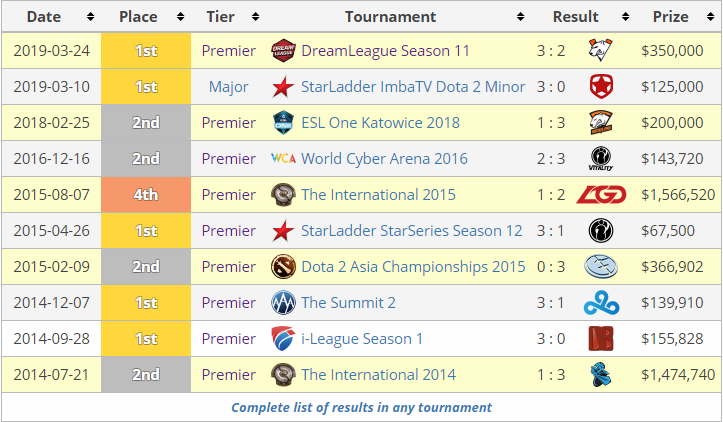Open the Evil Geniuses team logo
Screen dimensions: 723x422
click(601, 267)
